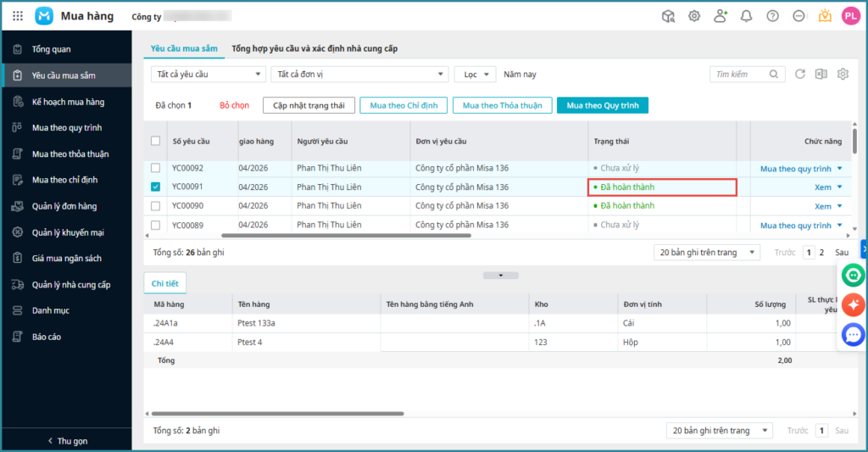The width and height of the screenshot is (868, 452).
Task: Expand the 'Tất cả yêu cầu' dropdown
Action: point(208,75)
